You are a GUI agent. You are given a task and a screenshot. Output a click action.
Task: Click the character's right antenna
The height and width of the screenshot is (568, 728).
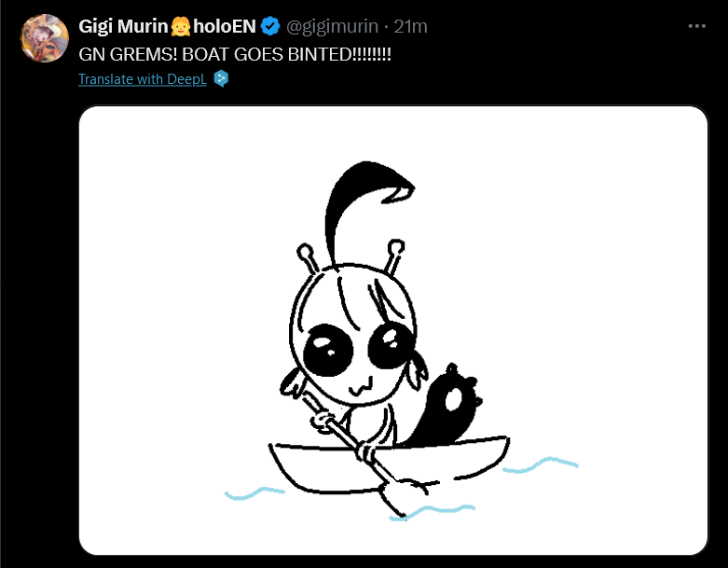(x=394, y=256)
